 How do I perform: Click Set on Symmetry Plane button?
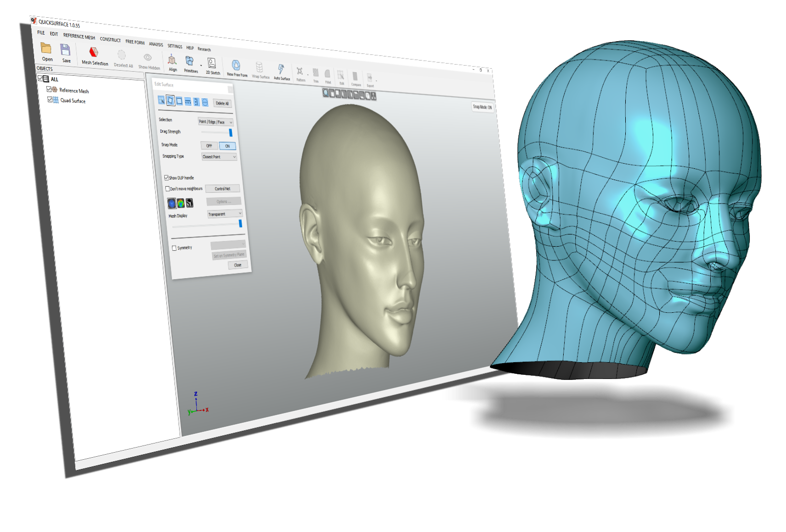click(229, 255)
